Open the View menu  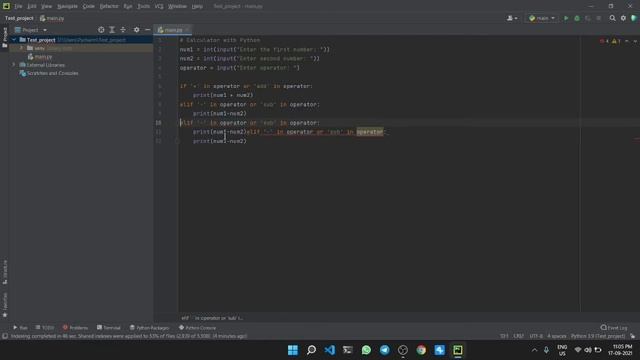(47, 6)
